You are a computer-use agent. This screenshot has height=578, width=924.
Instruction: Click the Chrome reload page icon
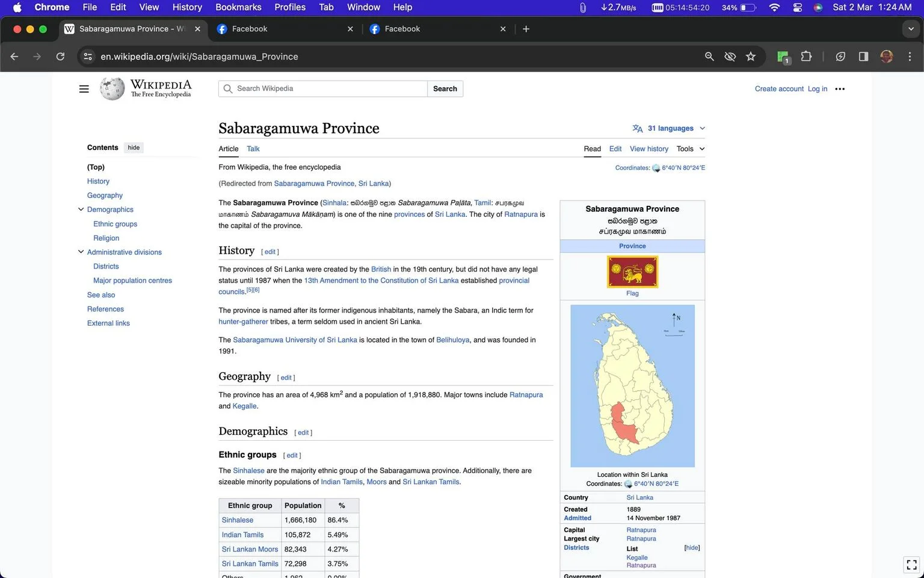click(x=60, y=57)
